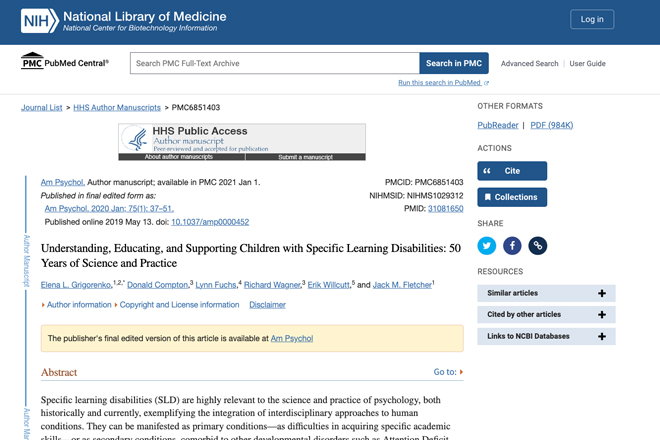
Task: Click the Log in button
Action: (x=592, y=19)
